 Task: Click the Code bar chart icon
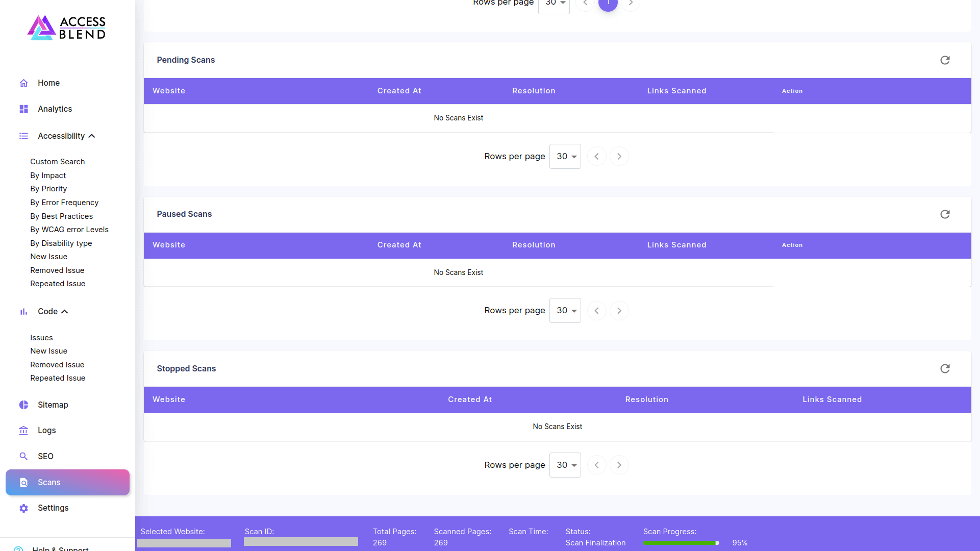[x=23, y=312]
